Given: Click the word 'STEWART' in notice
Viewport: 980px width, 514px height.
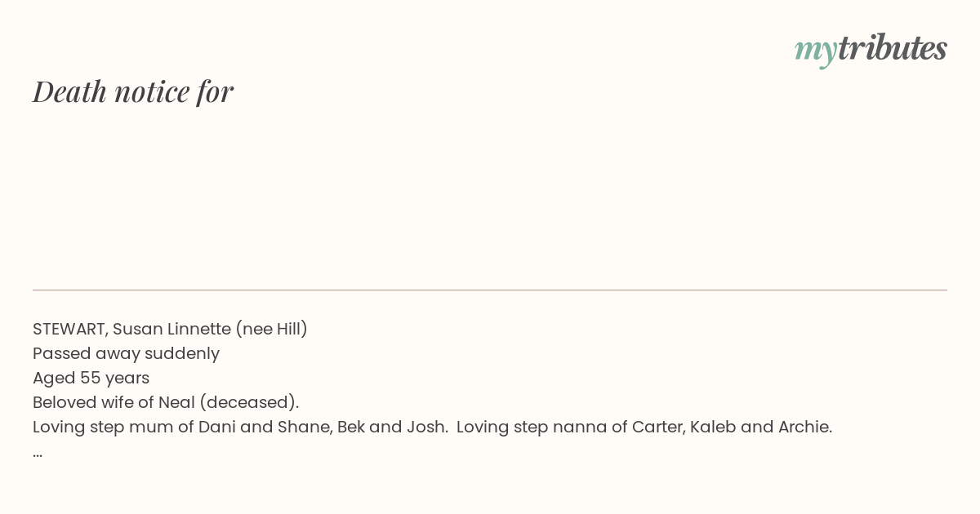Looking at the screenshot, I should (x=69, y=329).
